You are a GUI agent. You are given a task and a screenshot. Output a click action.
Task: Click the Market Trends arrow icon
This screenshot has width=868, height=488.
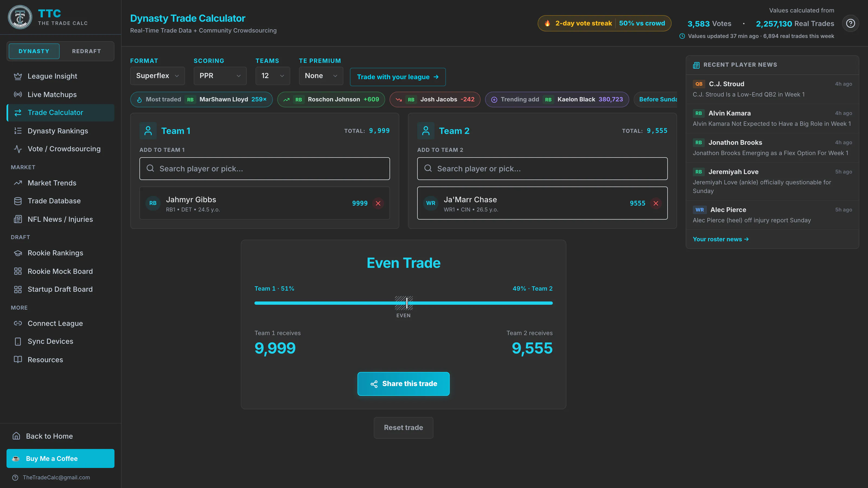click(x=18, y=183)
